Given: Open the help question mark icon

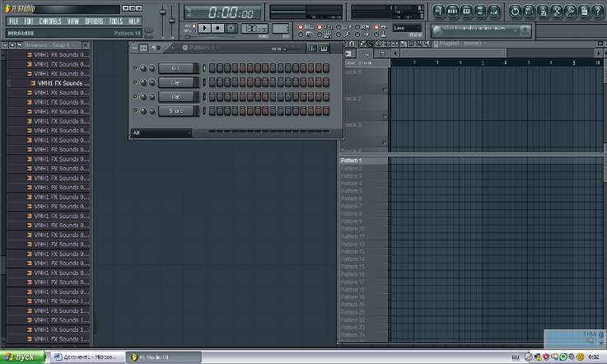Looking at the screenshot, I should [x=597, y=11].
